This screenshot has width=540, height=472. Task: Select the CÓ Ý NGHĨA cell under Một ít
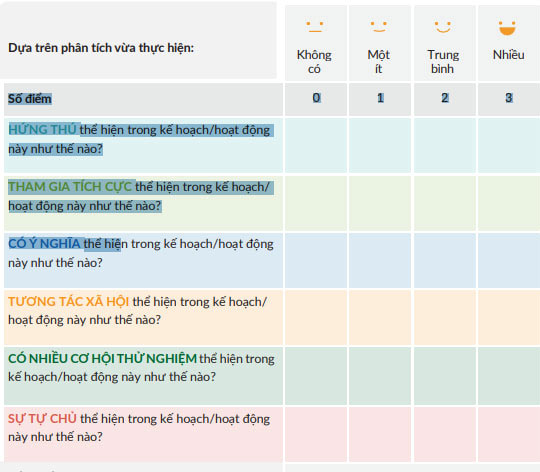[x=380, y=260]
